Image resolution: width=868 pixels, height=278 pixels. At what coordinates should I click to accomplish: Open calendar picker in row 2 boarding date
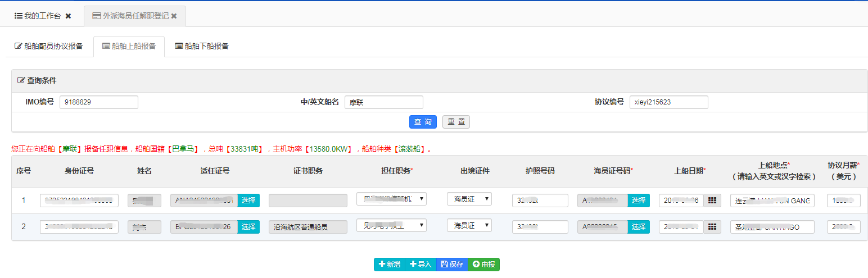[x=712, y=226]
